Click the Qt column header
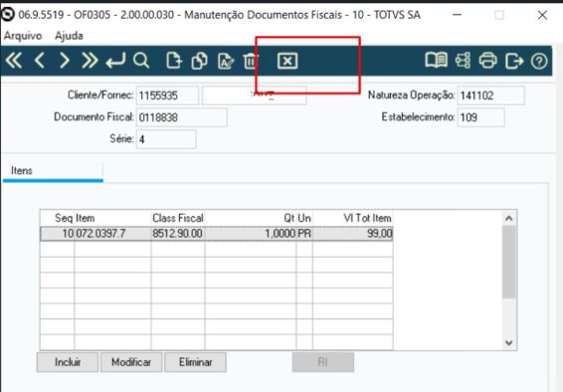563x392 pixels. click(x=251, y=218)
